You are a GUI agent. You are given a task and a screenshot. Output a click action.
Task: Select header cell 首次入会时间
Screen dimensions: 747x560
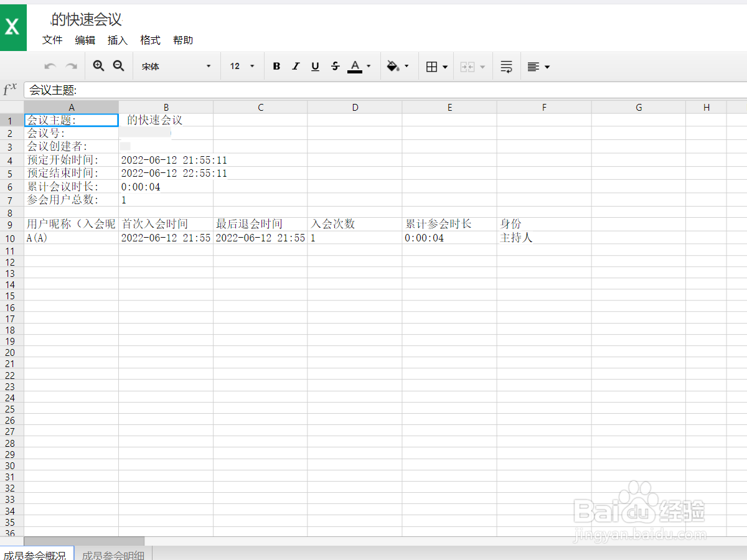click(166, 224)
